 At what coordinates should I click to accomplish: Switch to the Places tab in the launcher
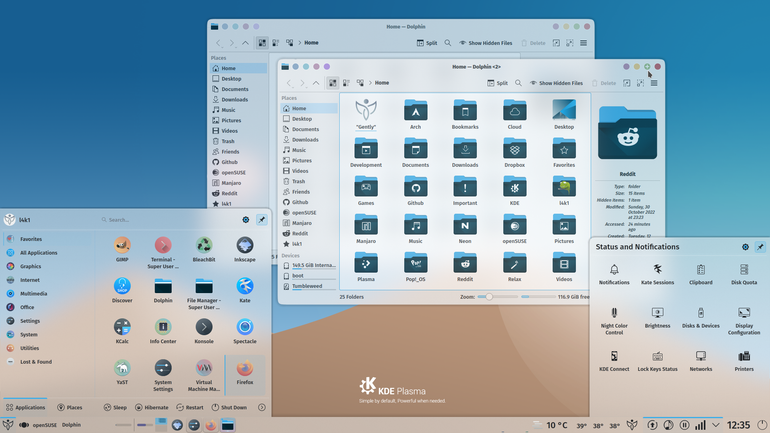click(69, 407)
